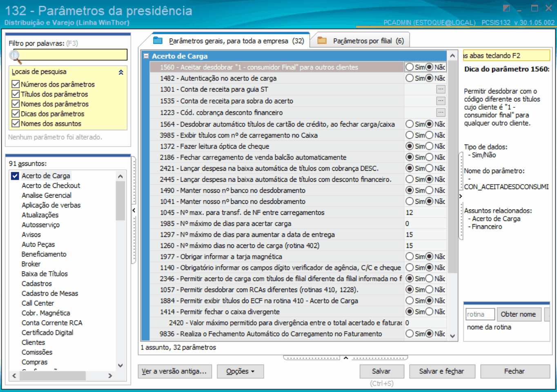This screenshot has height=392, width=557.
Task: Select 'Atualizações' subject
Action: 40,215
